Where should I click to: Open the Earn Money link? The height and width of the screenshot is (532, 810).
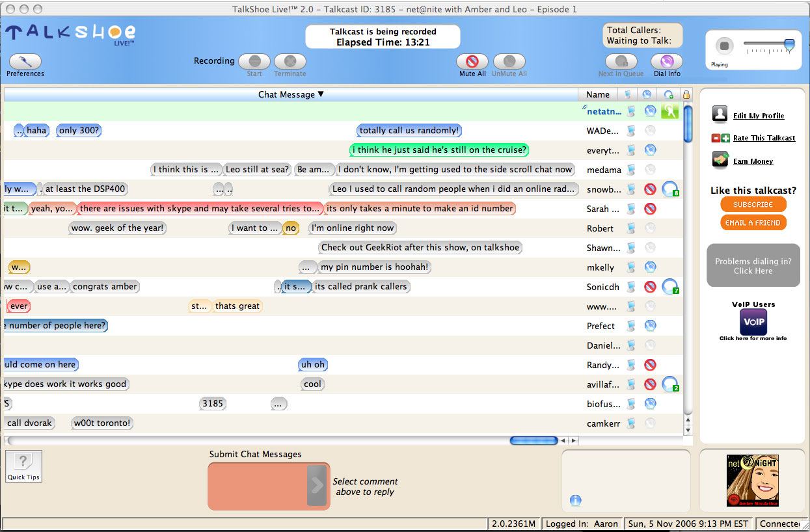click(x=753, y=161)
